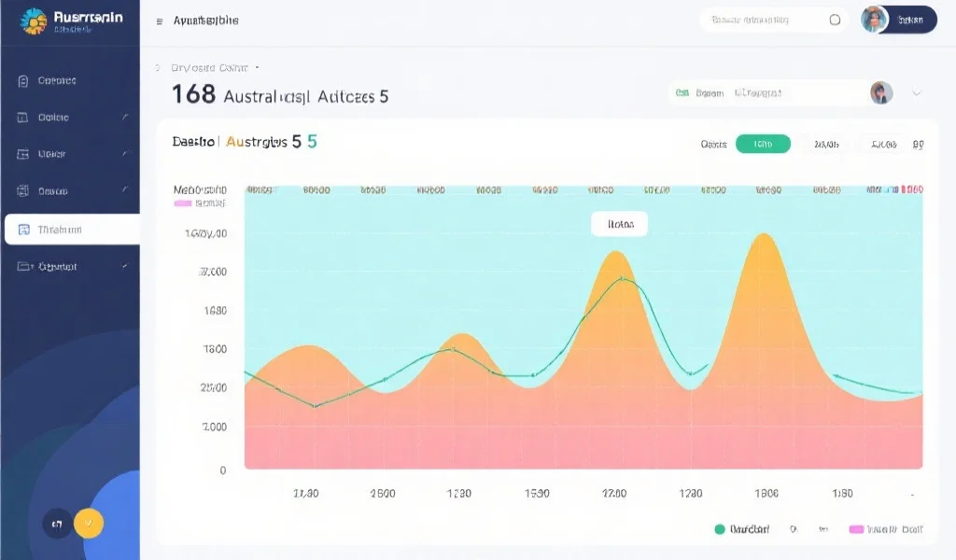Click the white tooltip box inside the chart
This screenshot has height=560, width=956.
(620, 224)
